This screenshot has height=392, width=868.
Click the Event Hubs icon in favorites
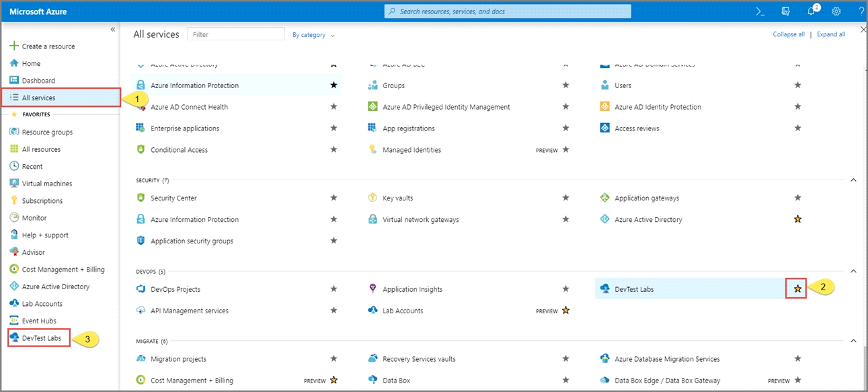point(13,321)
